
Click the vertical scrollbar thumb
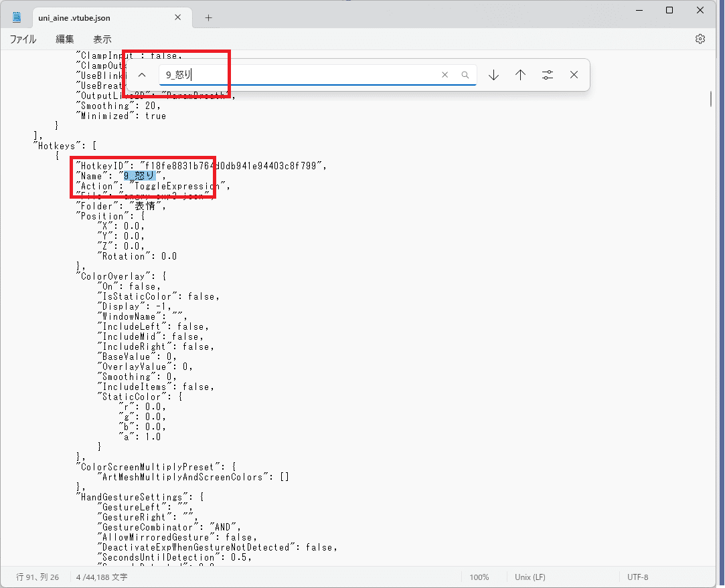711,99
